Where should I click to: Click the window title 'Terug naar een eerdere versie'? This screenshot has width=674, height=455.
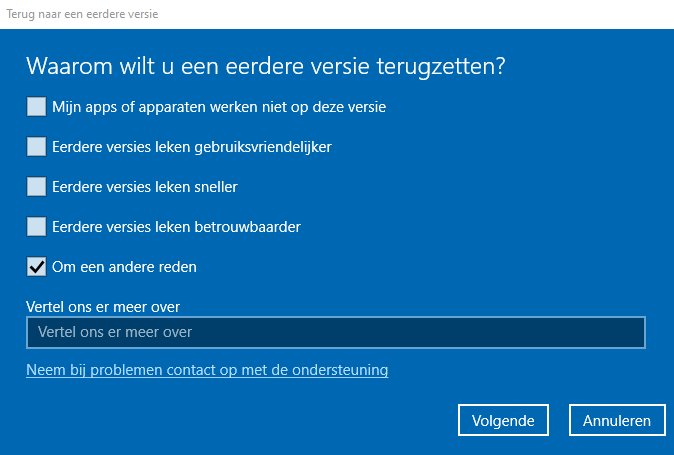(x=82, y=14)
